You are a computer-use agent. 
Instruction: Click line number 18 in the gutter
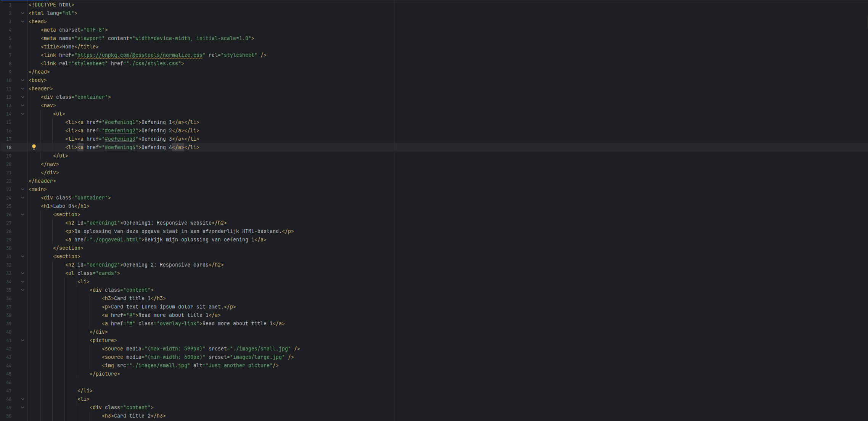[x=9, y=148]
